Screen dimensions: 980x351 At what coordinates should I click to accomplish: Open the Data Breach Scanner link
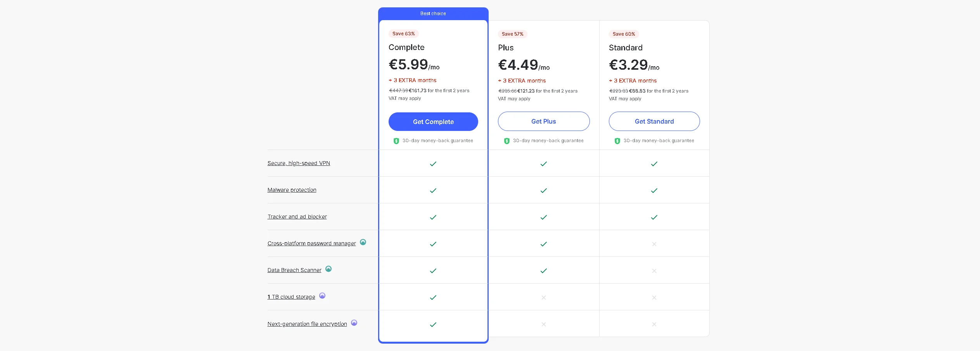pos(294,270)
